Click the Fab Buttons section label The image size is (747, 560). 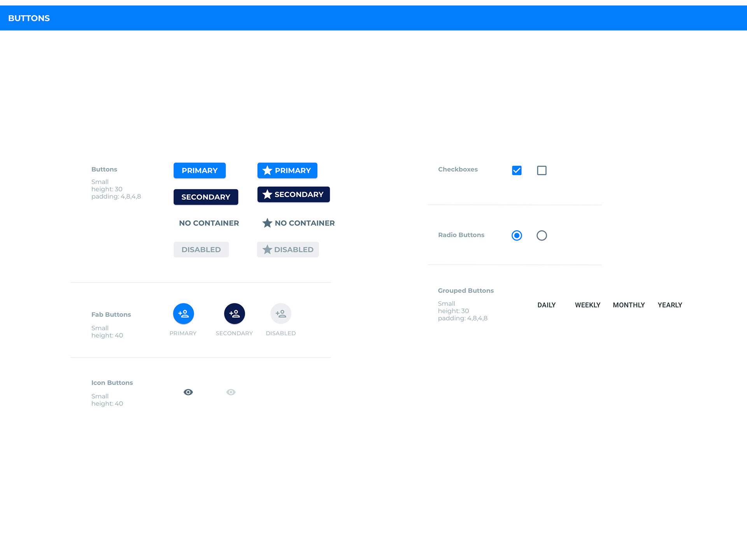click(111, 314)
